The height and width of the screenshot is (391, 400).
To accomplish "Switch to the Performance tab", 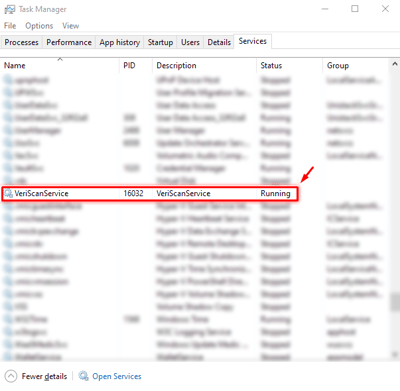I will (69, 42).
